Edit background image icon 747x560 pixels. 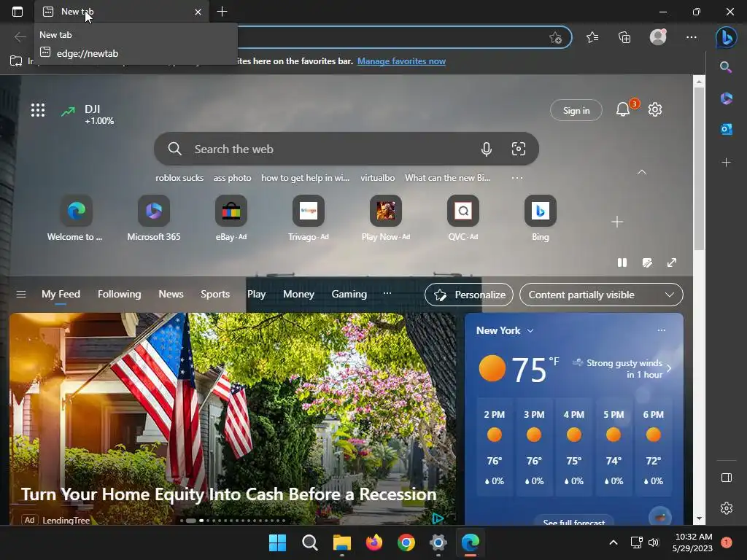[x=647, y=262]
